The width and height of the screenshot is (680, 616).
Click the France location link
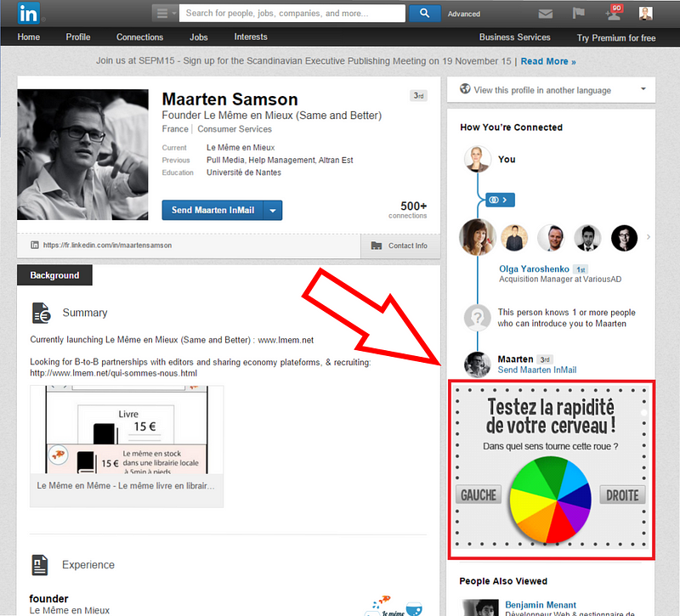[175, 129]
